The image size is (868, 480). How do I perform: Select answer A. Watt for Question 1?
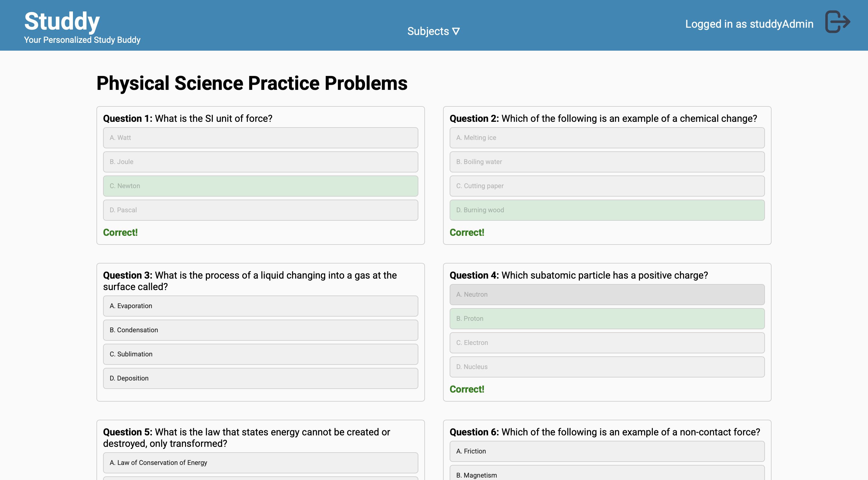(x=260, y=137)
